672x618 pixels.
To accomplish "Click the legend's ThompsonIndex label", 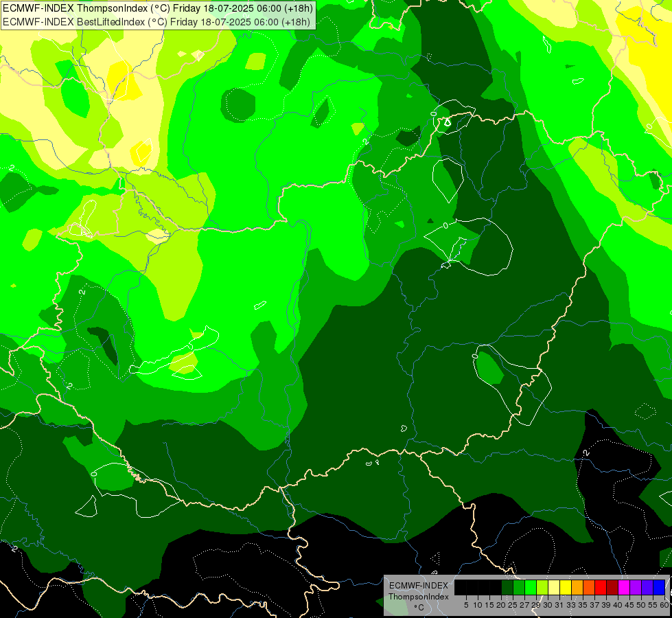I will point(419,597).
